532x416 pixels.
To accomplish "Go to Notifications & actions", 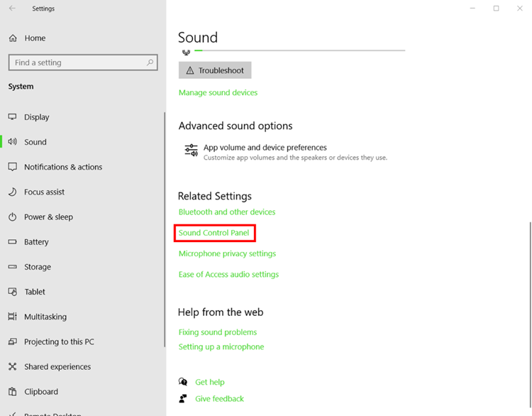I will (63, 167).
